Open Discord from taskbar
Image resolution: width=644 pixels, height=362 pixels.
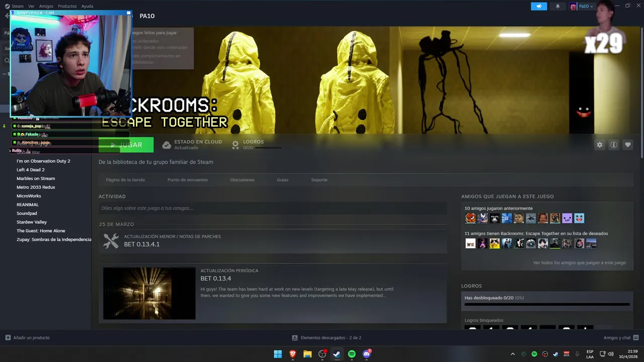pos(367,354)
